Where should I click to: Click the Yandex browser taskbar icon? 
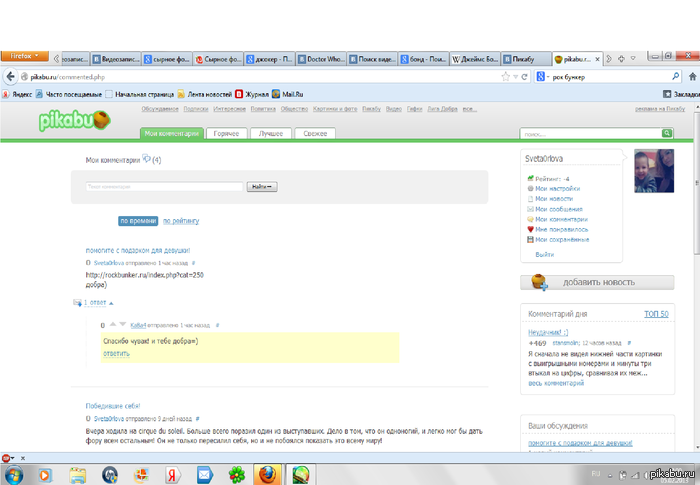[172, 475]
